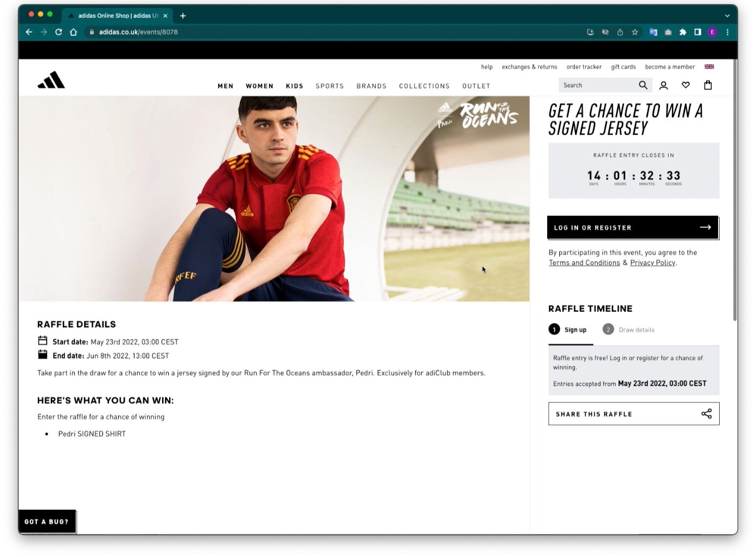The height and width of the screenshot is (557, 756).
Task: Expand the tab list chevron in browser
Action: click(727, 16)
